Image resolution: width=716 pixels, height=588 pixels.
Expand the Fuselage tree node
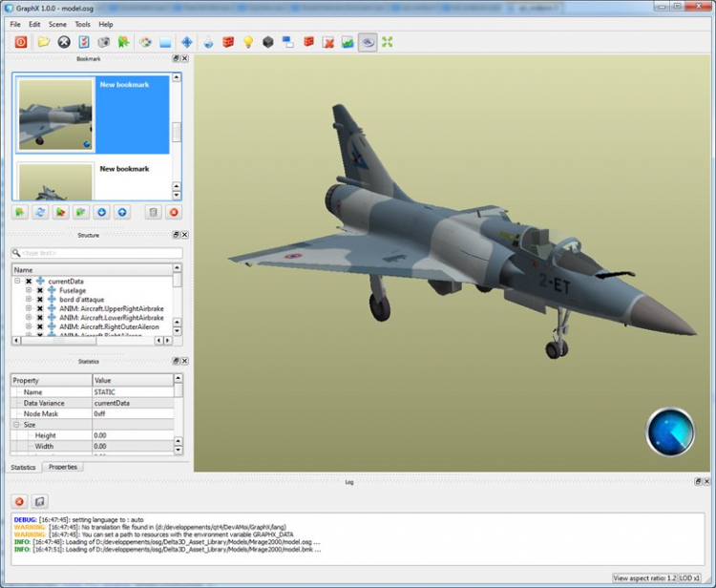click(29, 290)
